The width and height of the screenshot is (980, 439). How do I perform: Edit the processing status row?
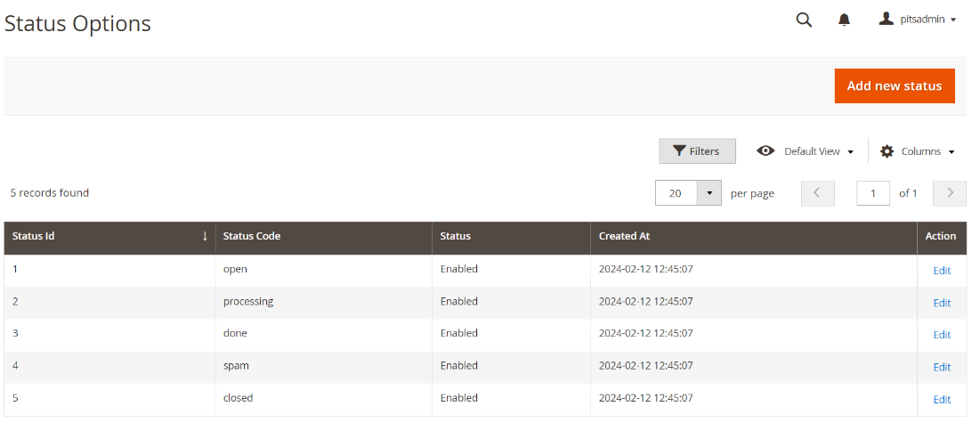coord(942,303)
